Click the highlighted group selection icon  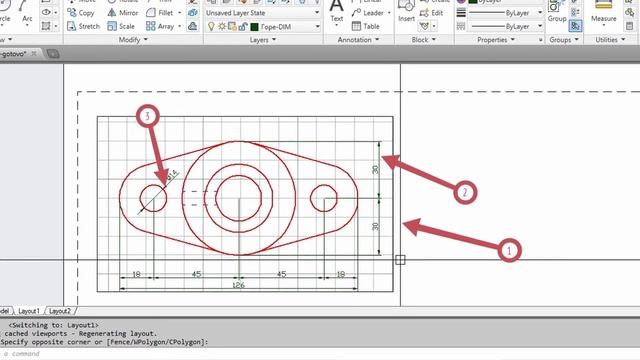click(x=575, y=26)
